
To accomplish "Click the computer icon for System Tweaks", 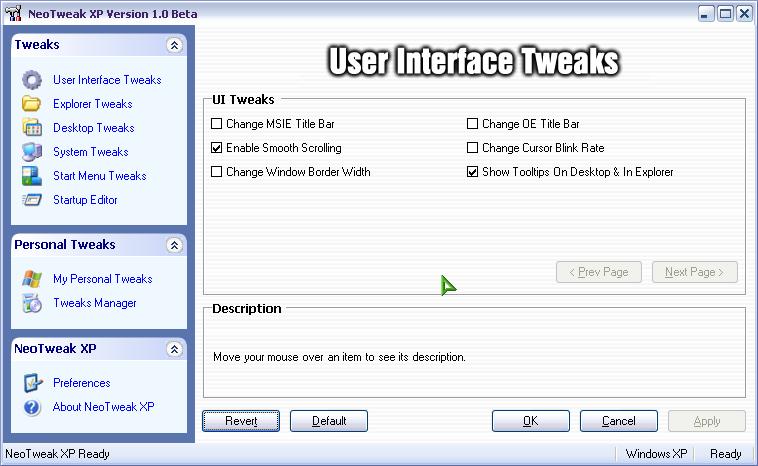I will click(x=32, y=152).
